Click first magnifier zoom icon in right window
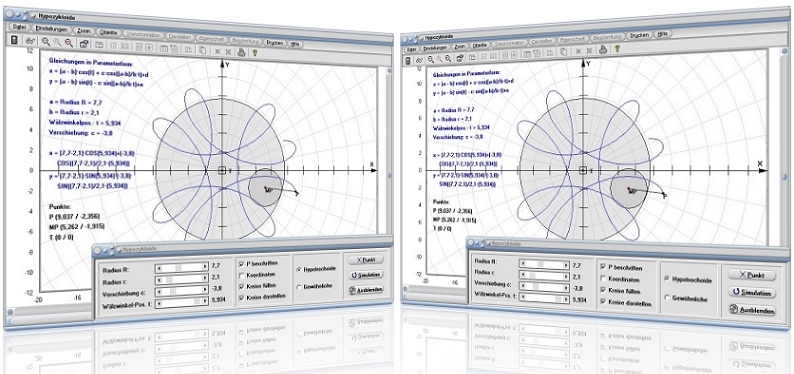This screenshot has width=794, height=374. 431,59
